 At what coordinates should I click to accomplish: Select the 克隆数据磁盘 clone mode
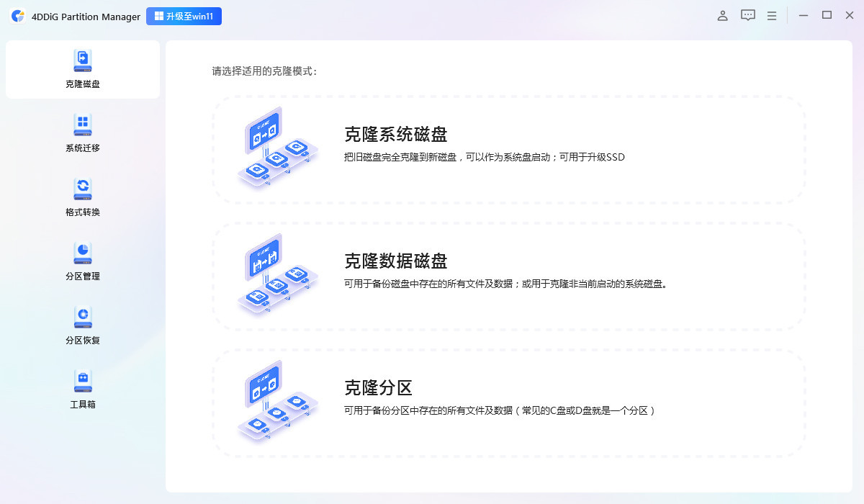pos(509,275)
